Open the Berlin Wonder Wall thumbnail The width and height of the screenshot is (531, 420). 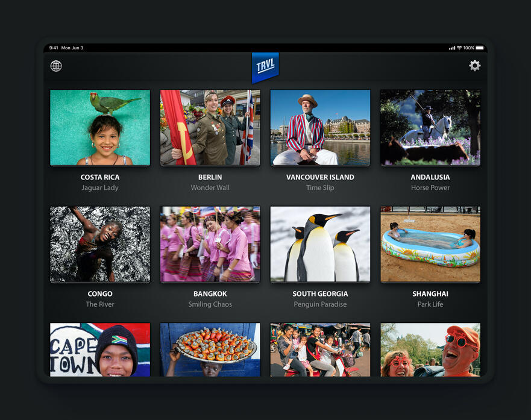pos(210,128)
